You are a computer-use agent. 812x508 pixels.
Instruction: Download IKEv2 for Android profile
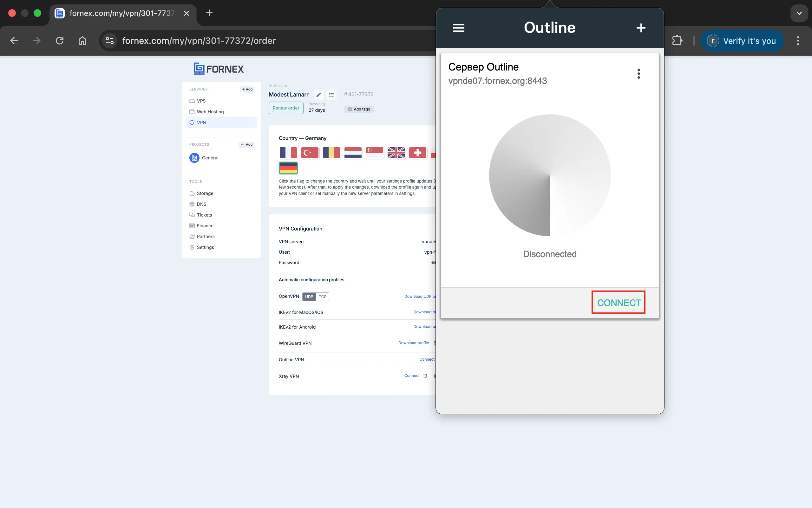pos(424,327)
